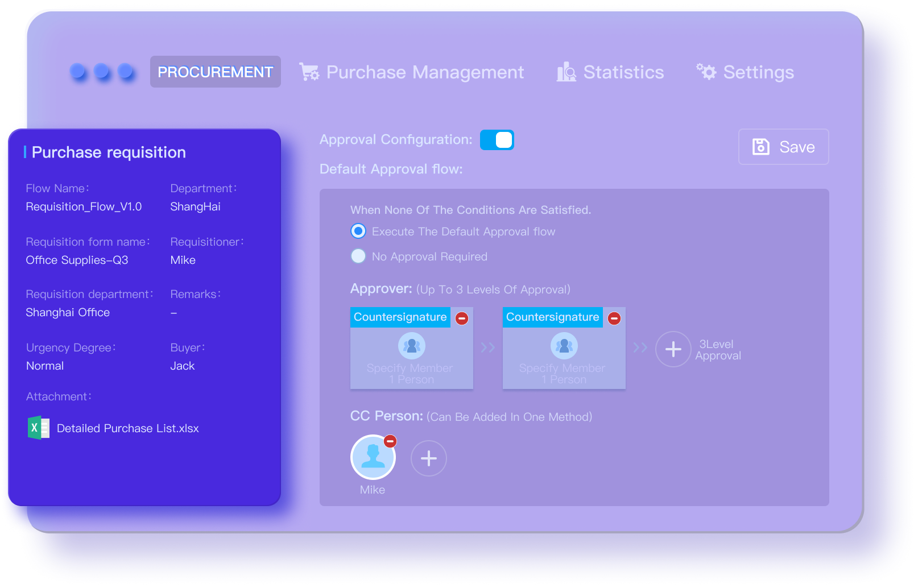
Task: Click the 3Level Approval label
Action: click(x=718, y=350)
